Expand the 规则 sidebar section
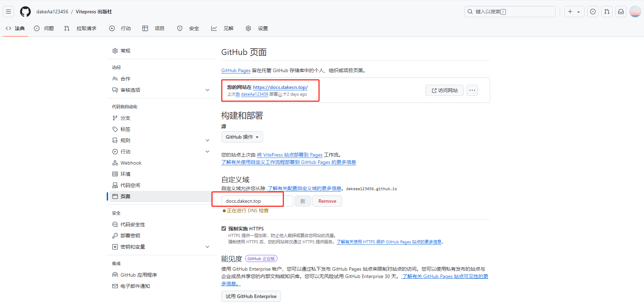The height and width of the screenshot is (305, 644). tap(207, 140)
